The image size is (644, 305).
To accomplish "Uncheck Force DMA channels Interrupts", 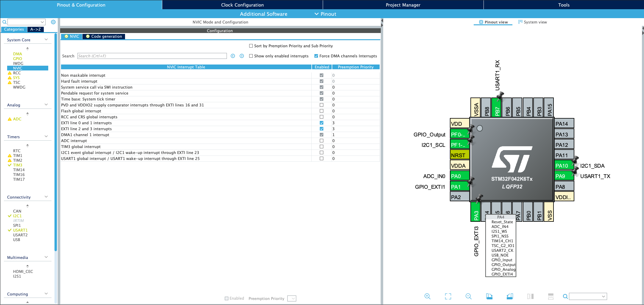I will (316, 56).
